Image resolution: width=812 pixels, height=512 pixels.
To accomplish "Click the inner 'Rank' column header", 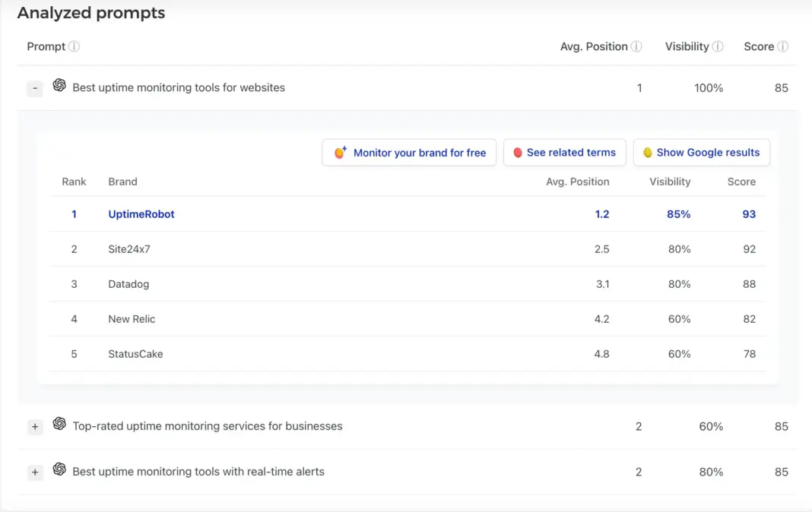I will (x=74, y=182).
